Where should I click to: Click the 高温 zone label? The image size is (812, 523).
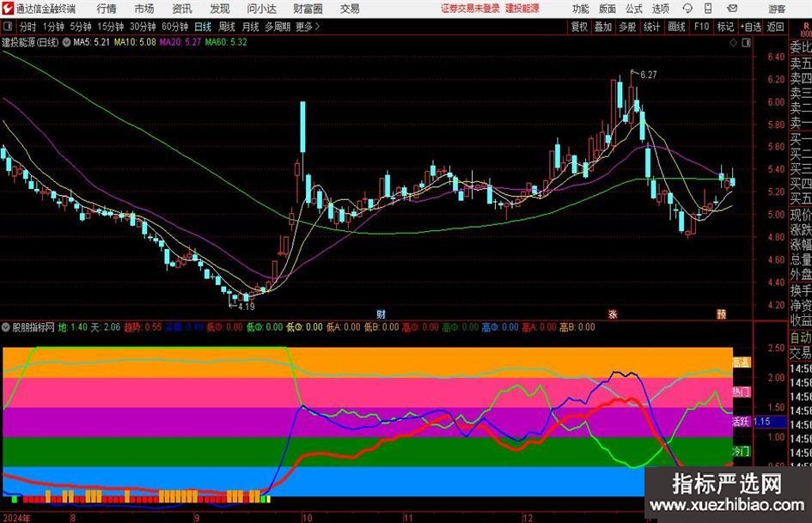coord(742,362)
